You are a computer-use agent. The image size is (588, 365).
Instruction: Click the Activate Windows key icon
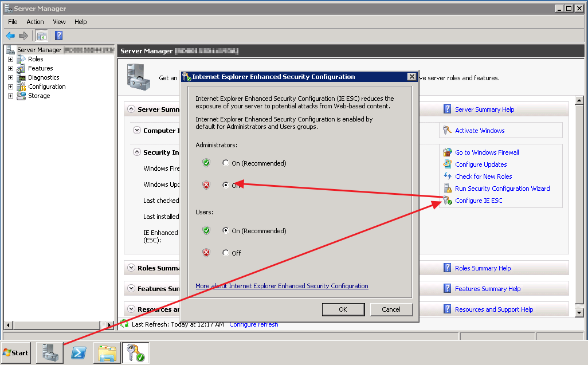click(x=447, y=130)
